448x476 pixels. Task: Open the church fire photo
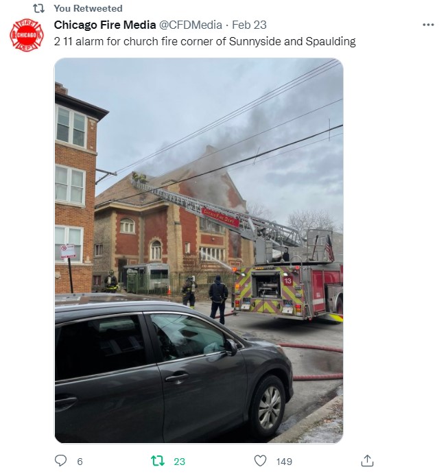click(x=199, y=250)
